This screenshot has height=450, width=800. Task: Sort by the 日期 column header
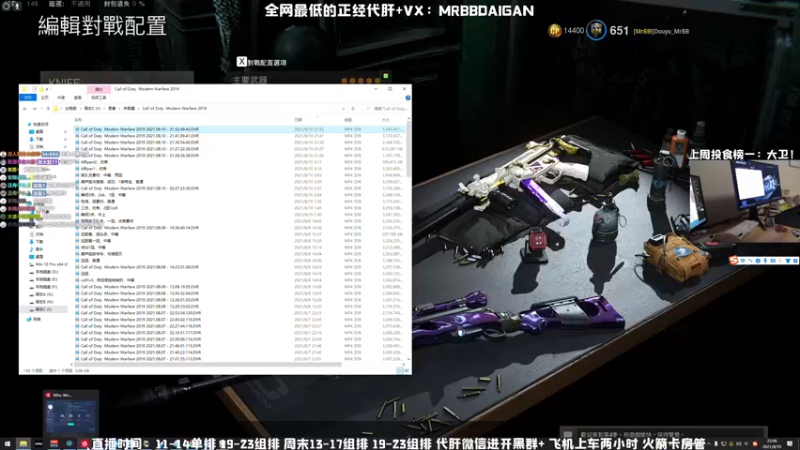coord(298,120)
